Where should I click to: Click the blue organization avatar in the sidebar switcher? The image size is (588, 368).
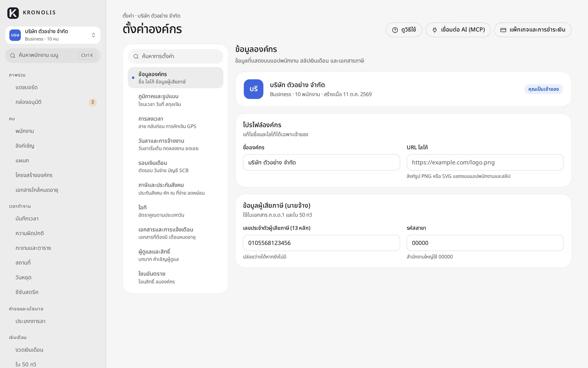click(15, 35)
